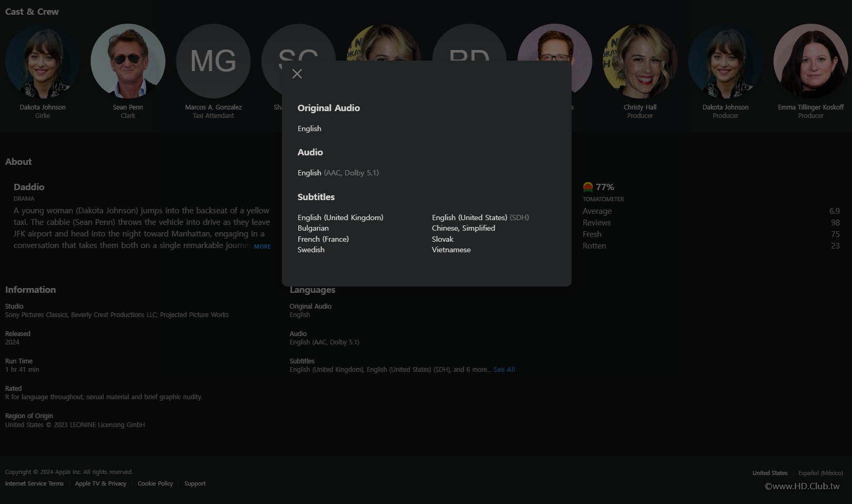This screenshot has width=852, height=504.
Task: Click the Released year 2024
Action: (12, 342)
